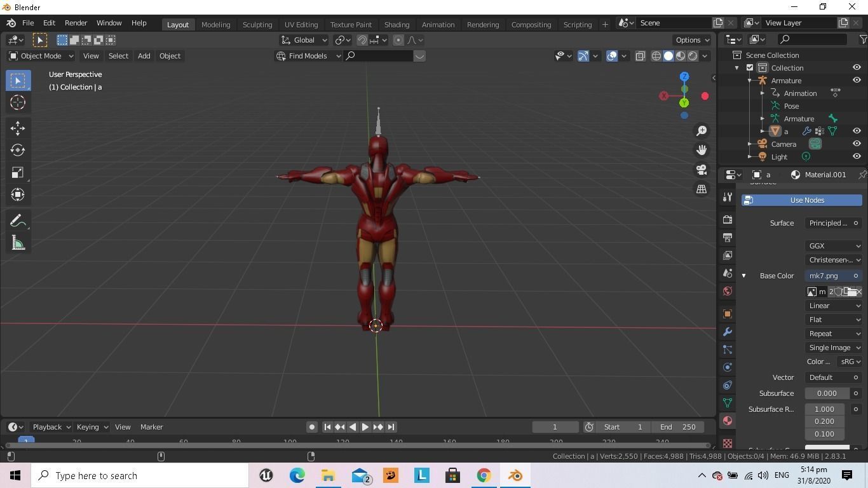This screenshot has height=488, width=868.
Task: Switch to Rendered viewport shading
Action: tap(693, 56)
